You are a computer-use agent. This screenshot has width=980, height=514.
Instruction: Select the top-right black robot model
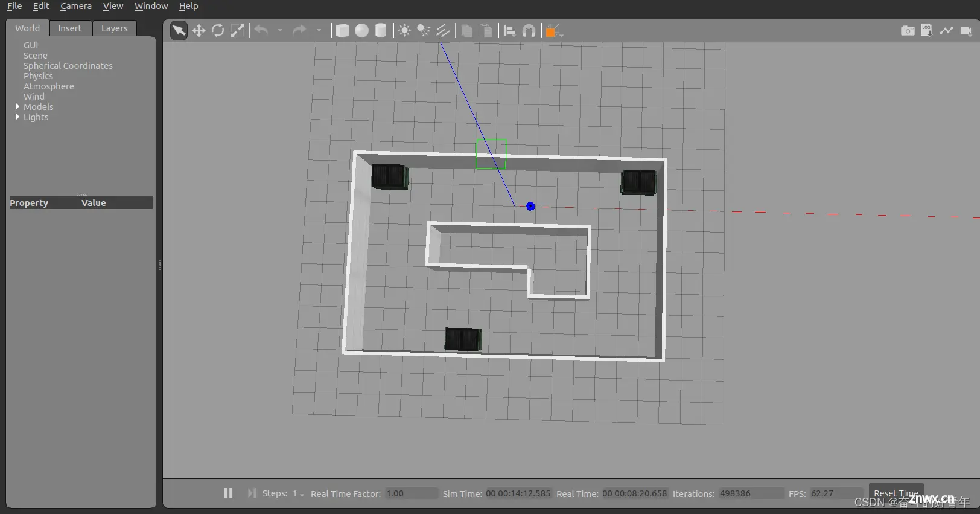pos(639,182)
